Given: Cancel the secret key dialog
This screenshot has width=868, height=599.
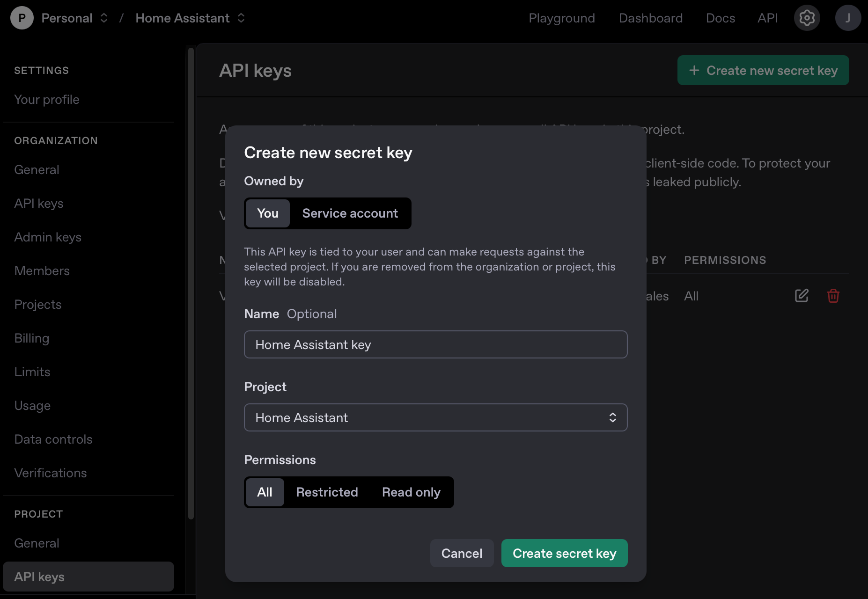Looking at the screenshot, I should tap(461, 553).
